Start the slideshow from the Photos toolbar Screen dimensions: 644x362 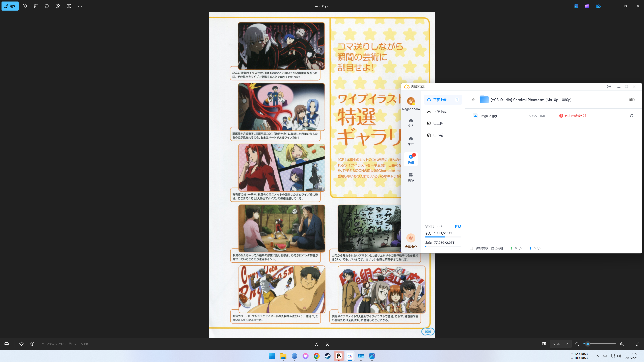click(x=69, y=6)
